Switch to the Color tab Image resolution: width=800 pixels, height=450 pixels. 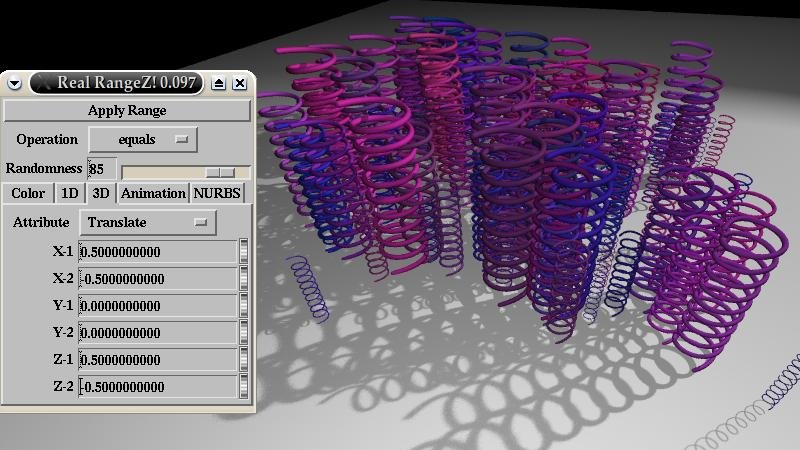[x=28, y=193]
